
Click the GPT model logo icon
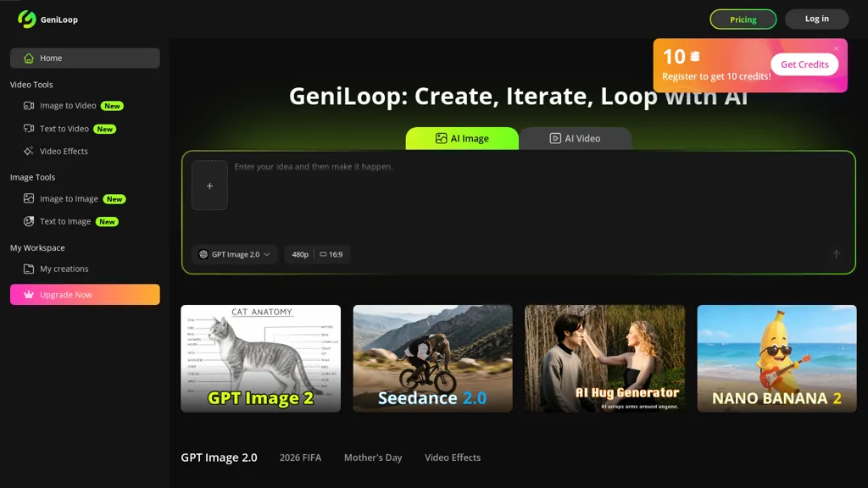tap(203, 254)
